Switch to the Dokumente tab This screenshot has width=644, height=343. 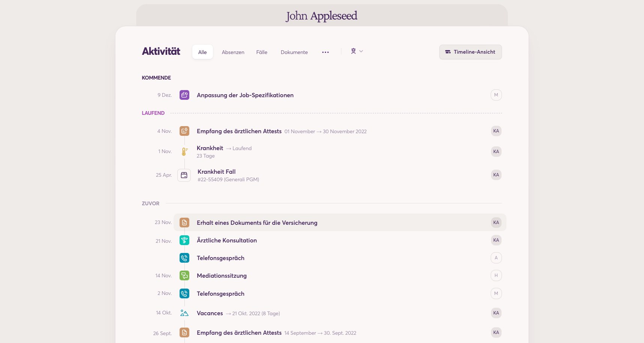pos(294,52)
